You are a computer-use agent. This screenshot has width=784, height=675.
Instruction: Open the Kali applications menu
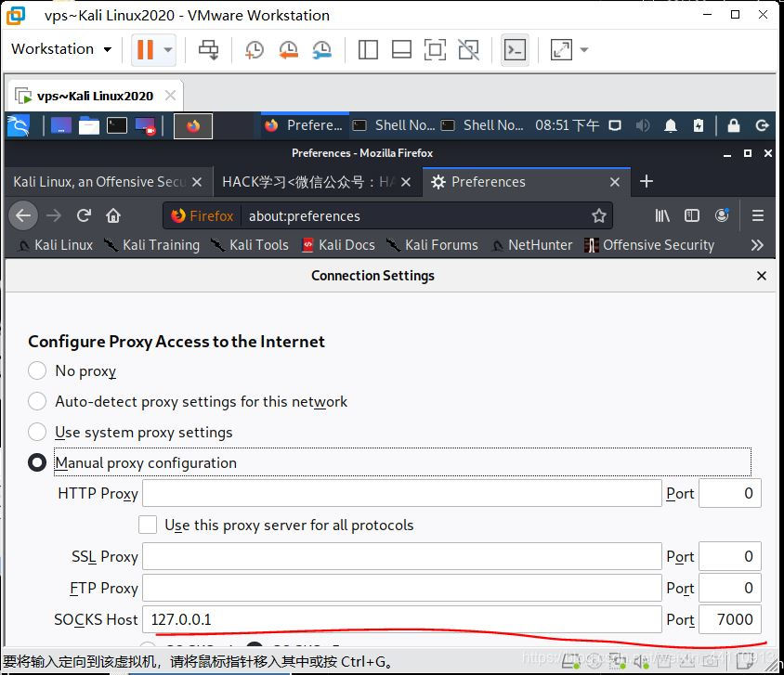point(19,125)
